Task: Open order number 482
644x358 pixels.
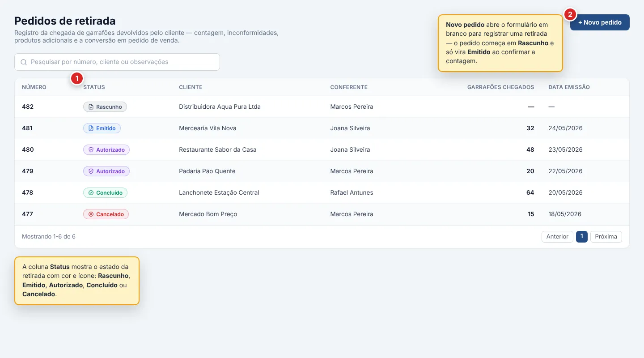Action: (28, 107)
